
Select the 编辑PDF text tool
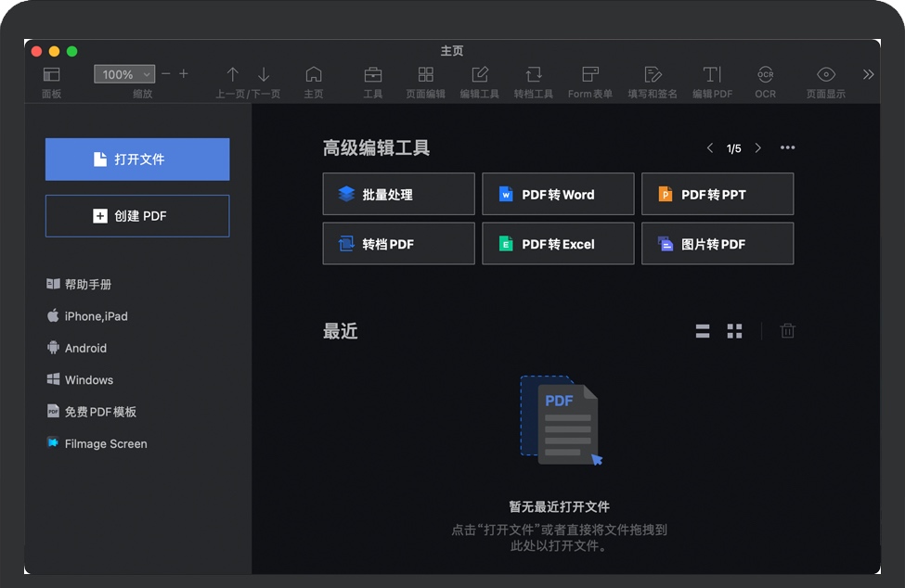tap(712, 74)
